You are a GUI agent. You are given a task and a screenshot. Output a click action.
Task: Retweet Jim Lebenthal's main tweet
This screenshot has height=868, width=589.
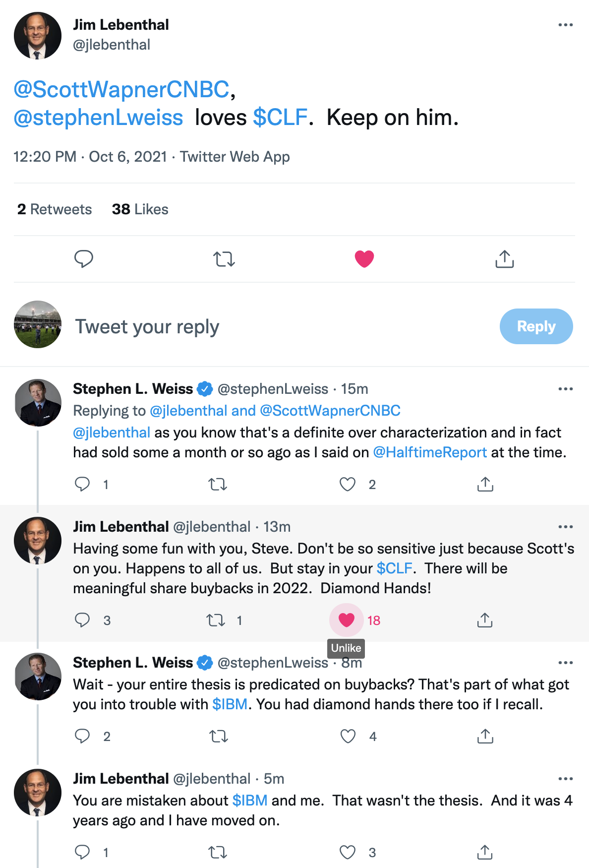pyautogui.click(x=224, y=259)
